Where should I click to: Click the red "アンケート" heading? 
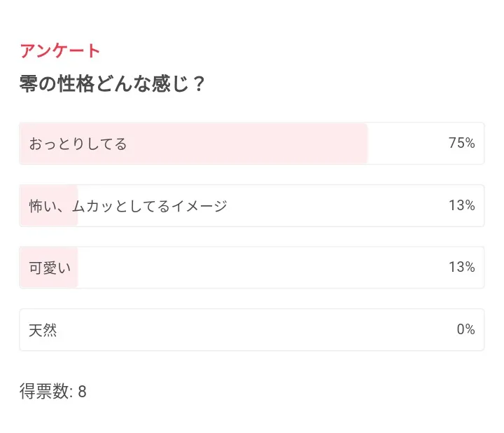tap(61, 50)
